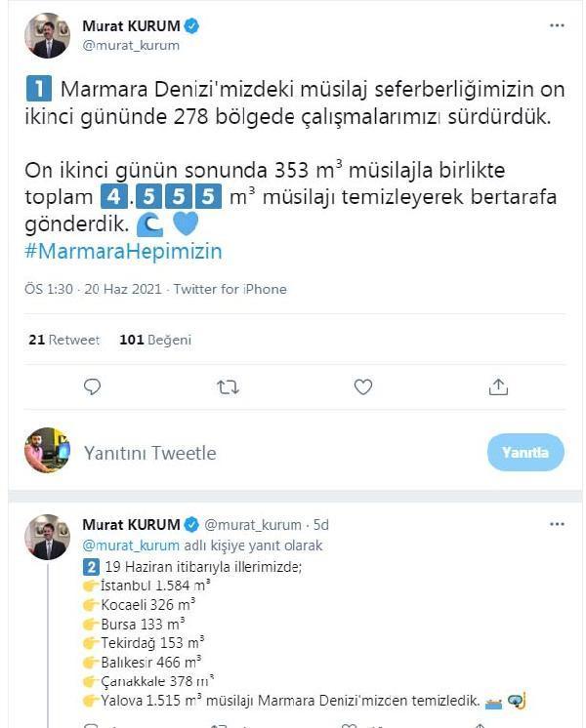This screenshot has height=728, width=586.
Task: Click the @murat_kurum mention in reply
Action: pyautogui.click(x=131, y=546)
